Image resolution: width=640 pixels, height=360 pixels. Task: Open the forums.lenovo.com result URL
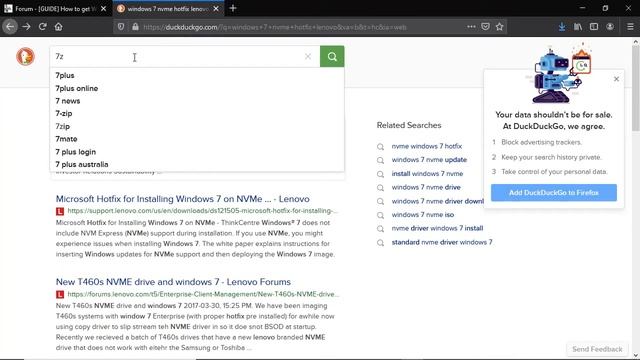203,294
